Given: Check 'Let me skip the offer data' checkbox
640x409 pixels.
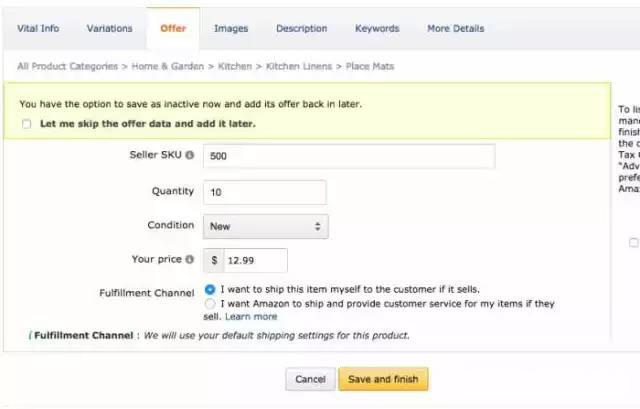Looking at the screenshot, I should click(x=26, y=124).
